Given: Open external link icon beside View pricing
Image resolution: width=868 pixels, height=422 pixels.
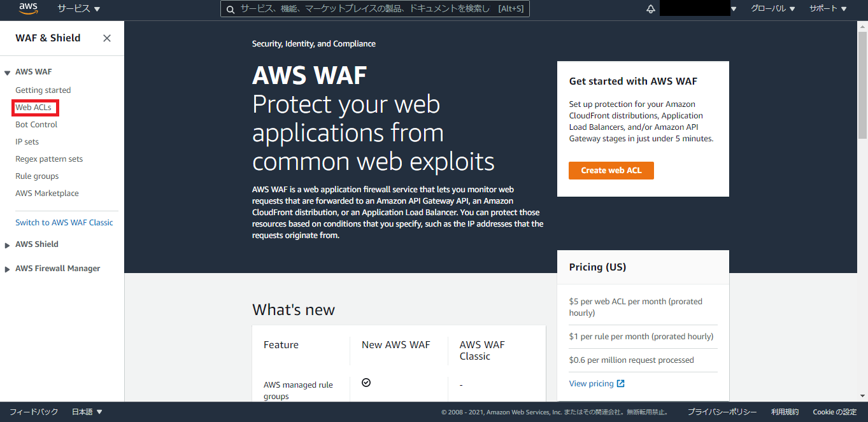Looking at the screenshot, I should [621, 384].
